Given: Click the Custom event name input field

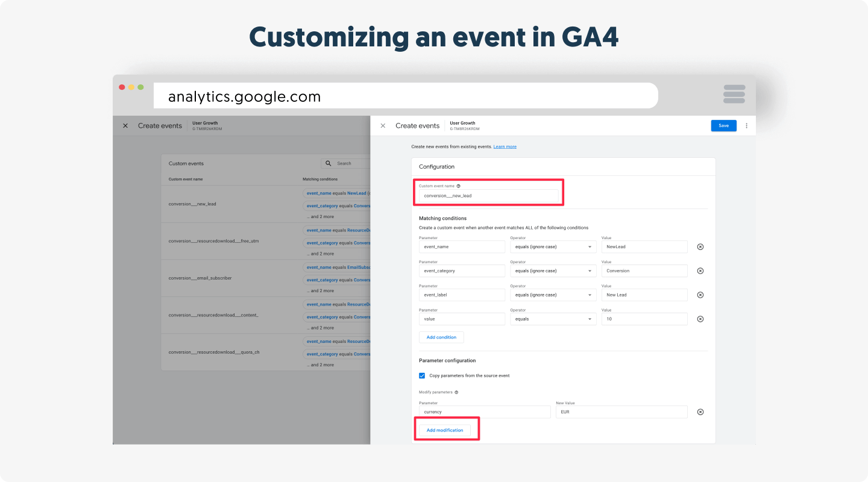Looking at the screenshot, I should [488, 196].
